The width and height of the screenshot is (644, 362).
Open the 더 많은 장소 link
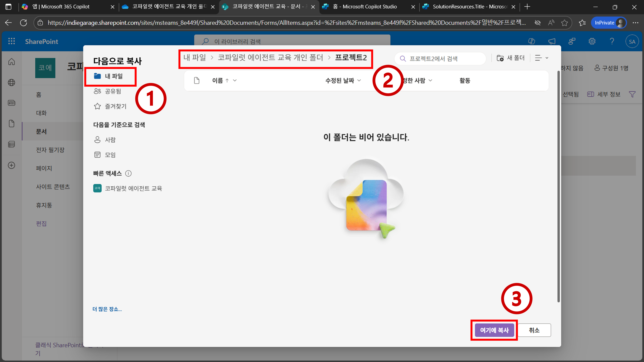coord(107,309)
